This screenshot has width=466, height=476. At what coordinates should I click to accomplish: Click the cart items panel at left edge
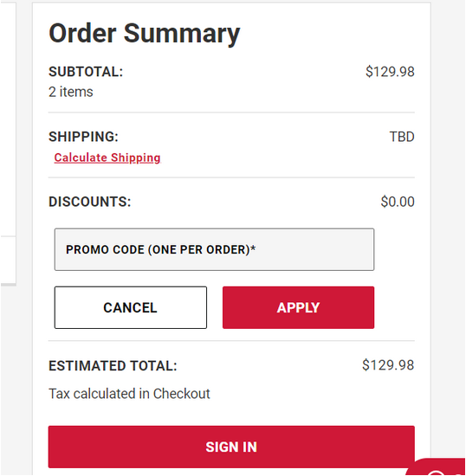tap(8, 145)
